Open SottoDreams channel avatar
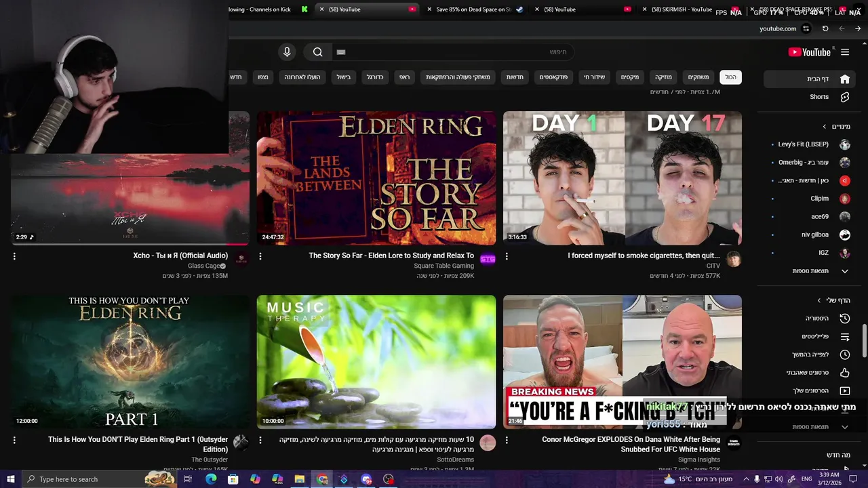The image size is (868, 488). tap(488, 443)
